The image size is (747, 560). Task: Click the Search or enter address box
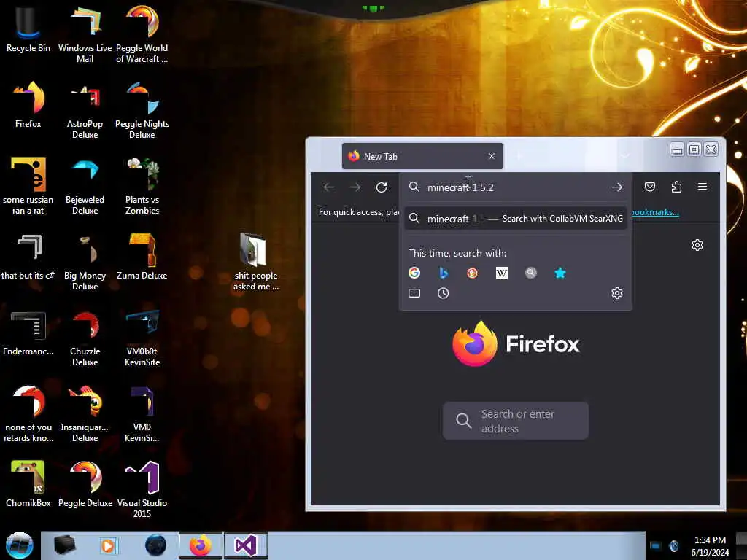[516, 421]
